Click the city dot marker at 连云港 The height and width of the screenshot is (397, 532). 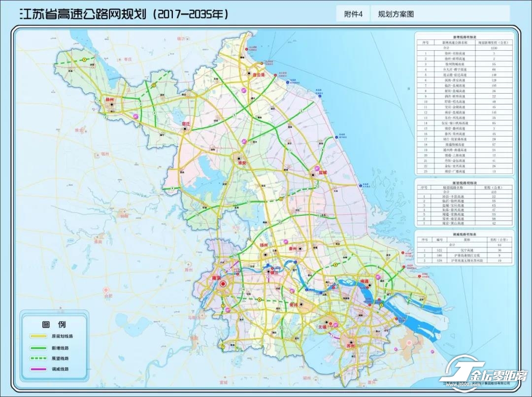pyautogui.click(x=249, y=73)
